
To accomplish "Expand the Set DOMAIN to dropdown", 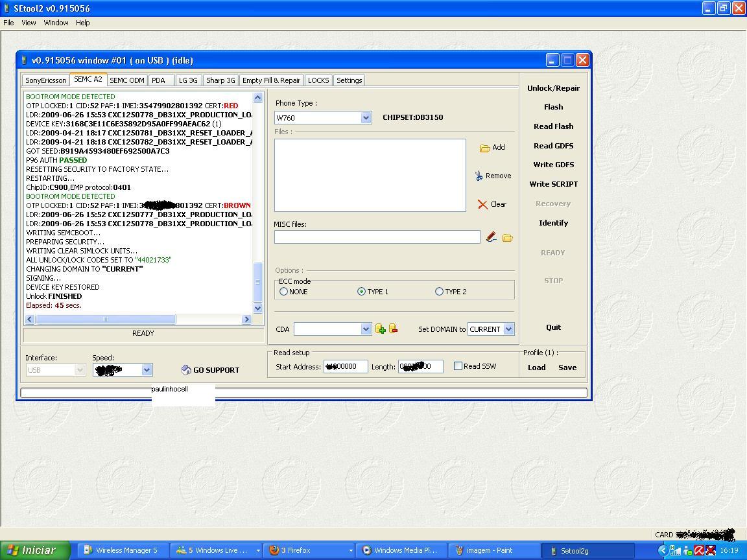I will (508, 329).
